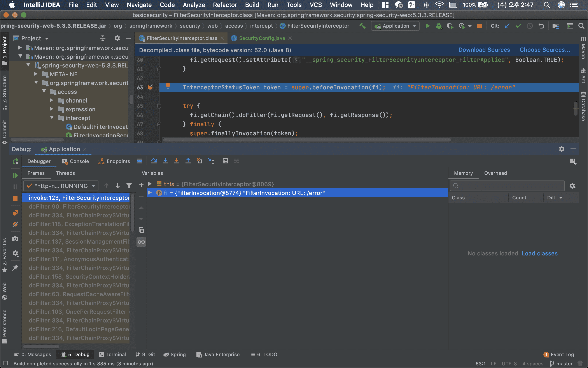Image resolution: width=588 pixels, height=368 pixels.
Task: Click the Wi-Fi icon in menu bar
Action: [x=439, y=5]
